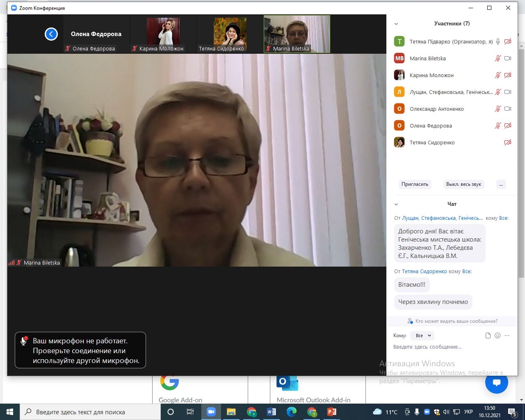The width and height of the screenshot is (525, 420).
Task: Toggle microphone for Тетяна Підварко
Action: click(498, 41)
